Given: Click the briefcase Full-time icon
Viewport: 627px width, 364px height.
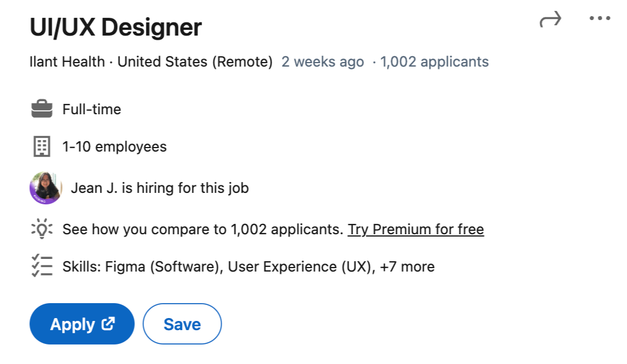Looking at the screenshot, I should (42, 109).
